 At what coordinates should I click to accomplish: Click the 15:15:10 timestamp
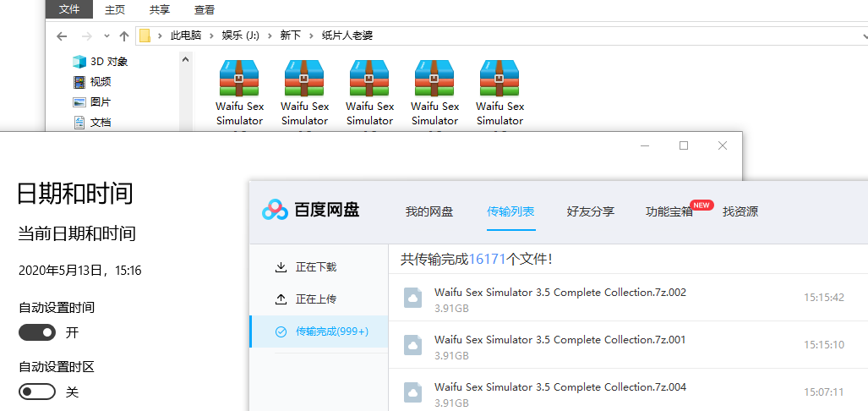[x=824, y=345]
